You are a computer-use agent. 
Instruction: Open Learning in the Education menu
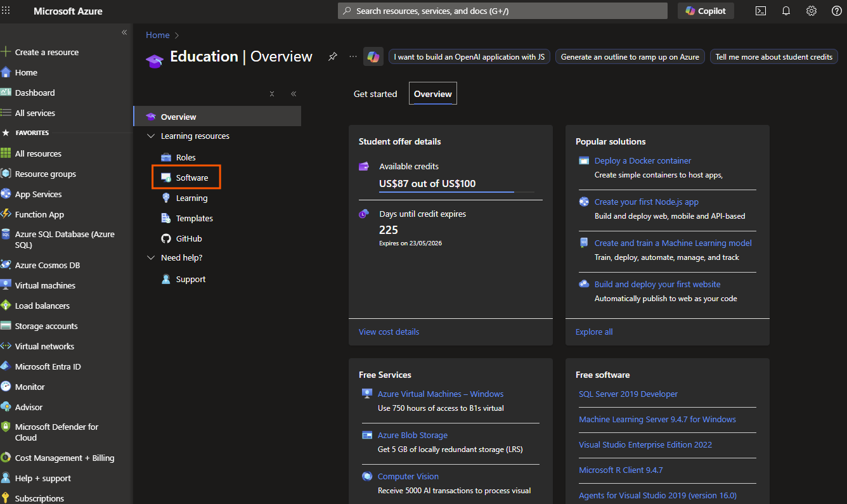point(191,198)
